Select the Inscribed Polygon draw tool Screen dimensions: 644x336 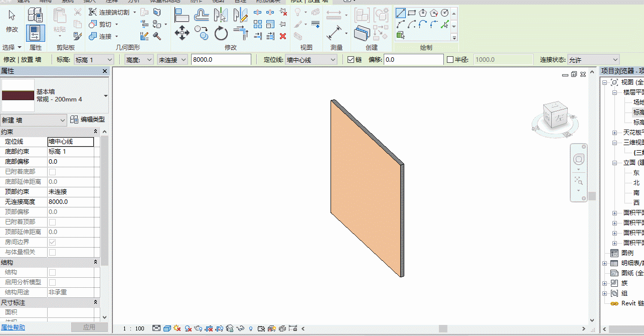click(x=423, y=13)
